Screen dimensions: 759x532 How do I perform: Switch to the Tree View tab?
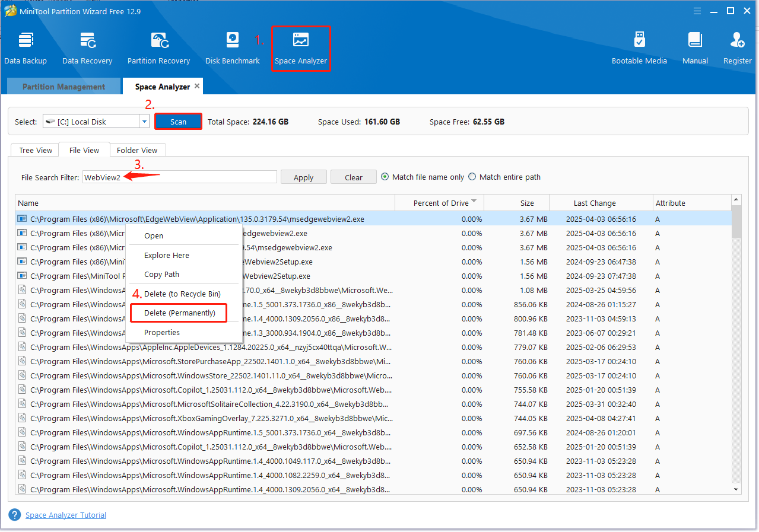[x=36, y=150]
